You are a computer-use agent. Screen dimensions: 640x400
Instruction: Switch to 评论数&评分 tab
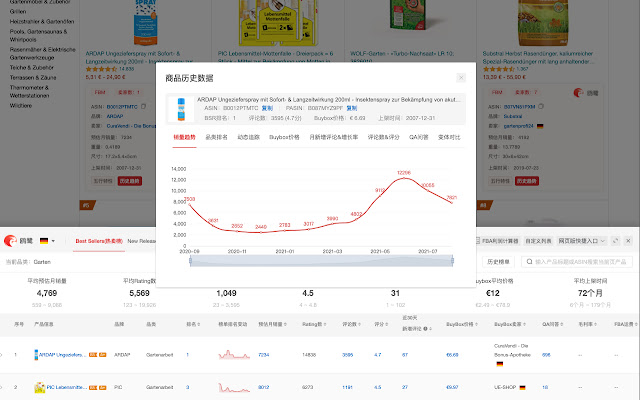[x=383, y=137]
